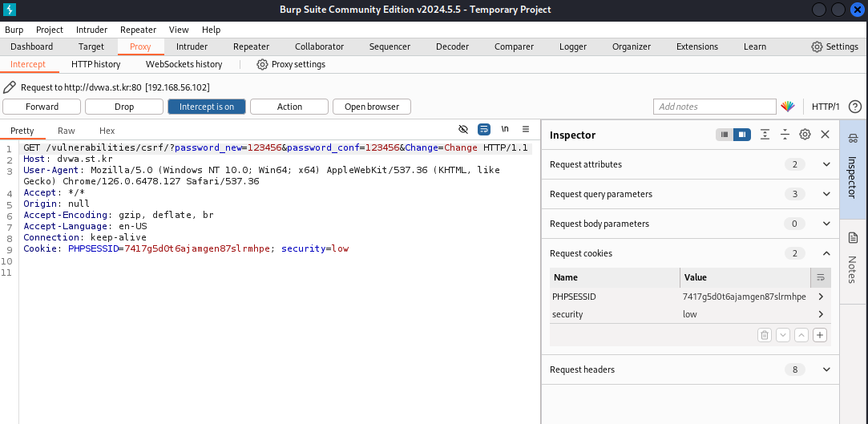Click the wrap toggle in cookies table header

click(x=821, y=277)
